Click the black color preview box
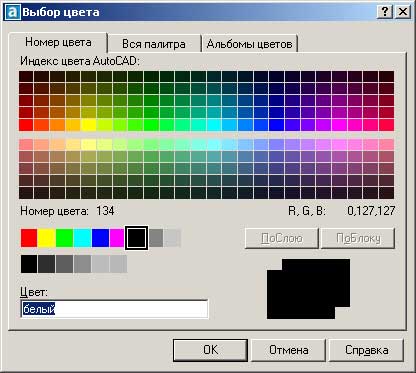This screenshot has height=373, width=416. click(308, 289)
